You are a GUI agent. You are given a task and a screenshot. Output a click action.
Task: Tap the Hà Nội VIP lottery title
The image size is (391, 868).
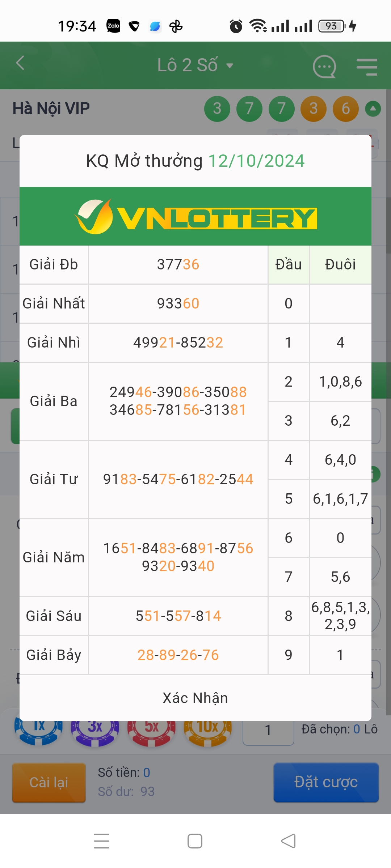tap(51, 109)
